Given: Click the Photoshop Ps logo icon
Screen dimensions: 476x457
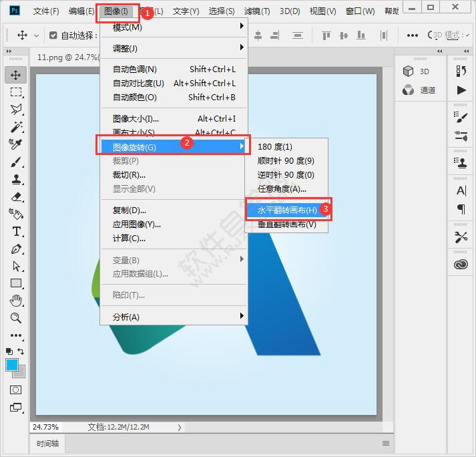Looking at the screenshot, I should pyautogui.click(x=14, y=11).
